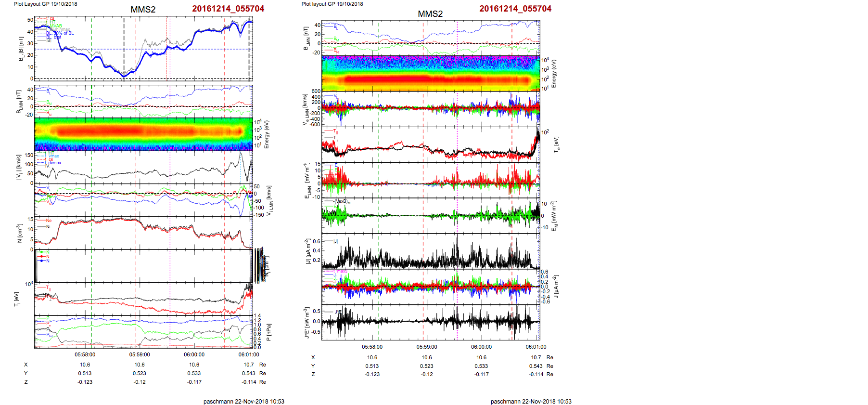Screen dimensions: 868x405
Task: Click the red band of the ion energy spectrogram
Action: coord(120,131)
